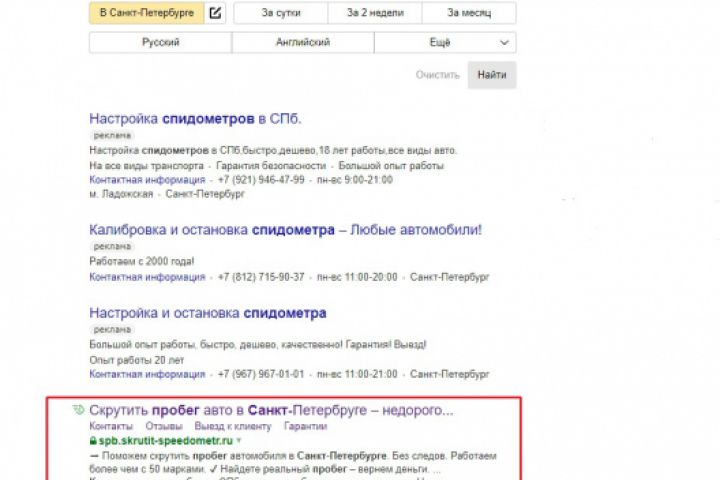
Task: Open the Гарантии sitelink
Action: coord(305,426)
